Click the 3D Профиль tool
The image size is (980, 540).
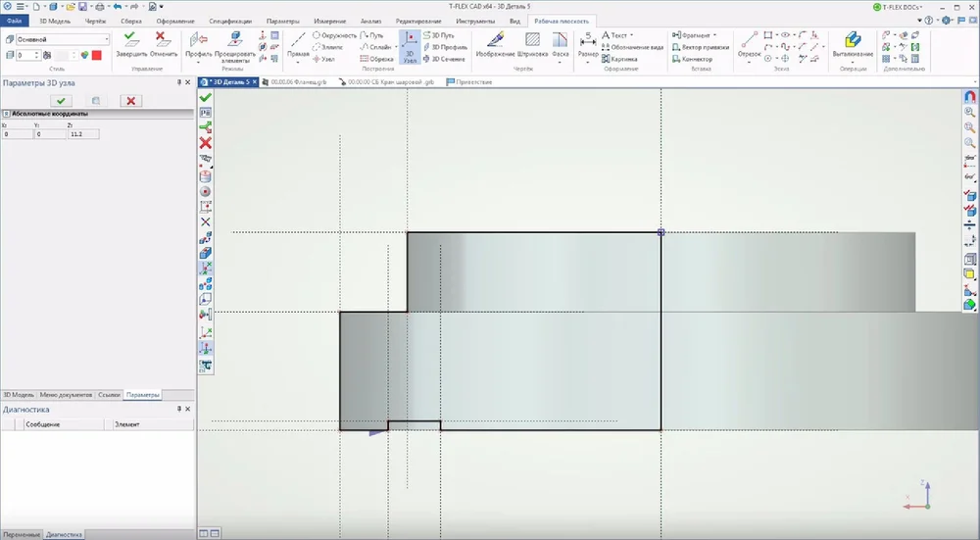[446, 46]
